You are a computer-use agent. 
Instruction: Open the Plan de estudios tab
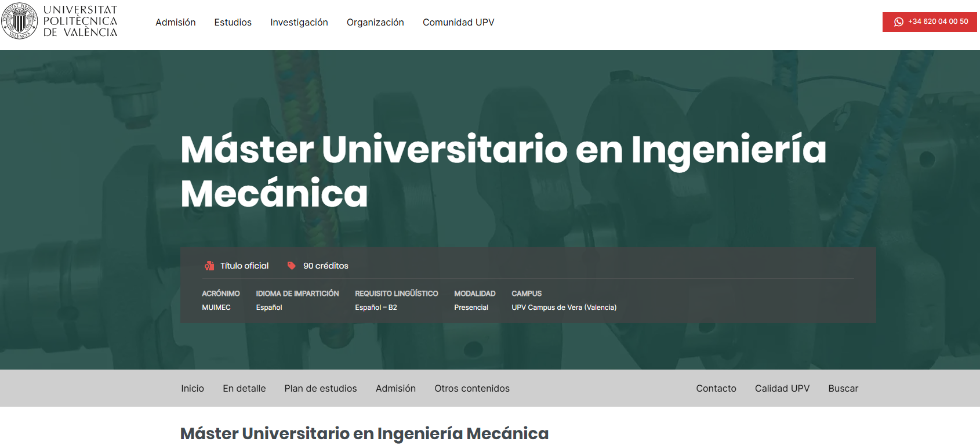tap(321, 388)
